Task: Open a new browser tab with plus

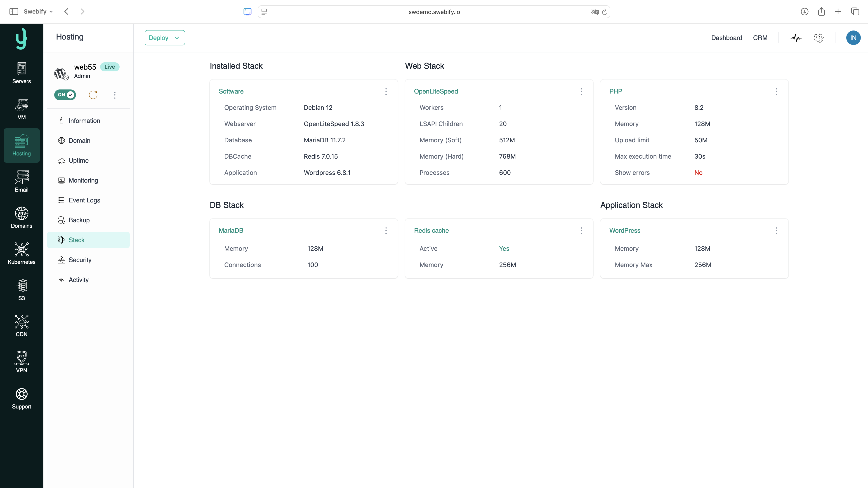Action: click(838, 12)
